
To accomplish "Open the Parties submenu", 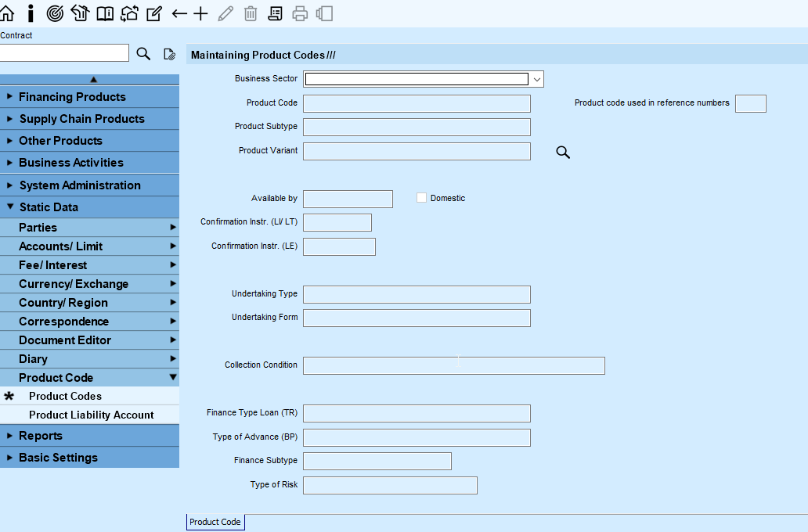I will click(x=90, y=228).
